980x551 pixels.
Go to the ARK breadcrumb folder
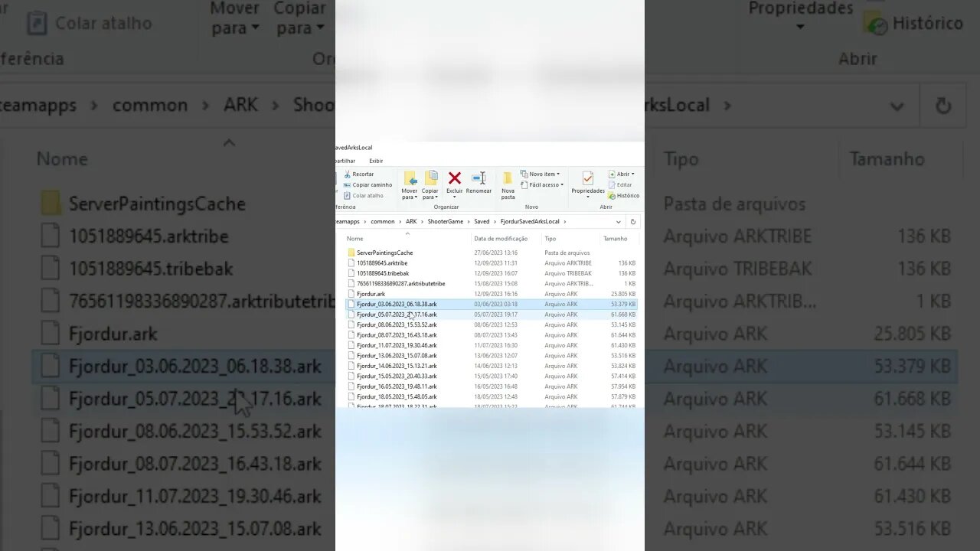(411, 221)
